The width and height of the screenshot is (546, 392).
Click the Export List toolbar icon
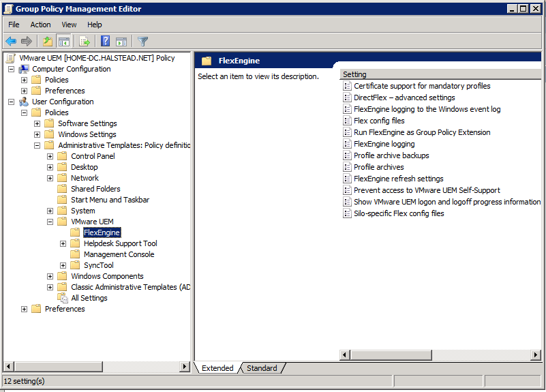pyautogui.click(x=85, y=42)
